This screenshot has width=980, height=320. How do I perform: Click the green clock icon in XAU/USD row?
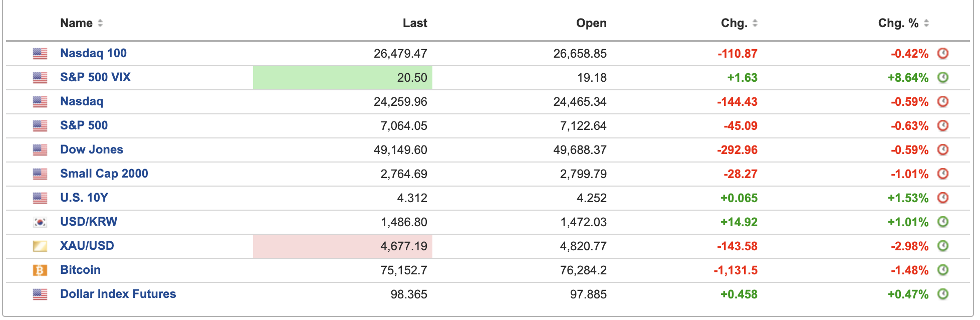pos(942,246)
